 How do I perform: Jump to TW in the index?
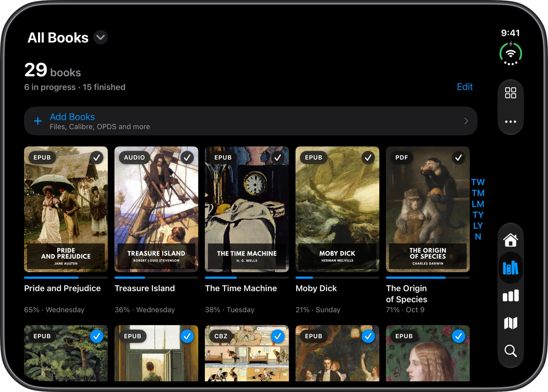(x=478, y=182)
